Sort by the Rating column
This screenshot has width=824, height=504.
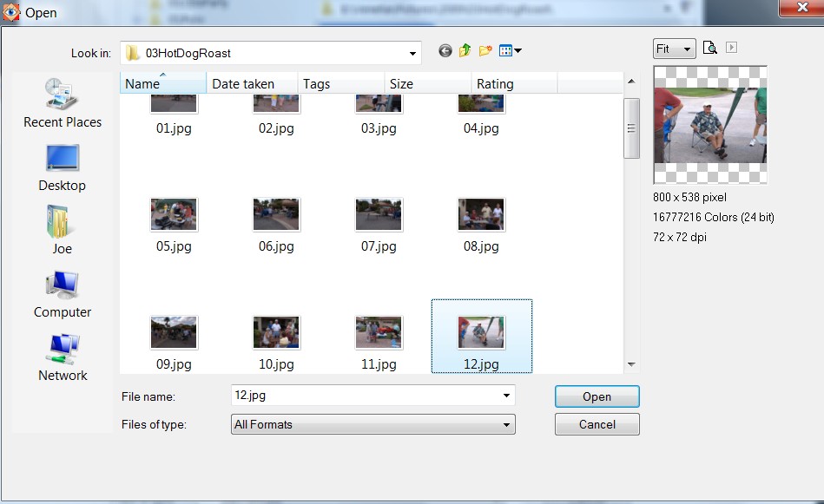click(514, 83)
